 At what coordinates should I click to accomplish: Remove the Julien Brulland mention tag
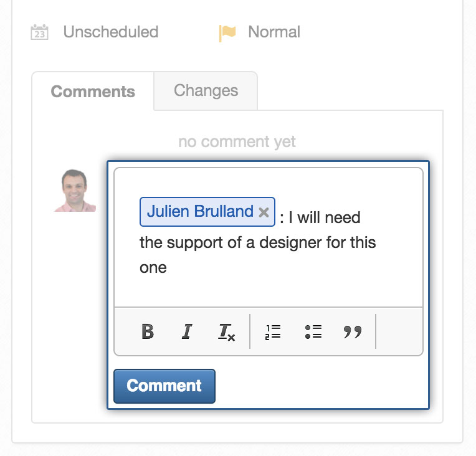click(264, 212)
